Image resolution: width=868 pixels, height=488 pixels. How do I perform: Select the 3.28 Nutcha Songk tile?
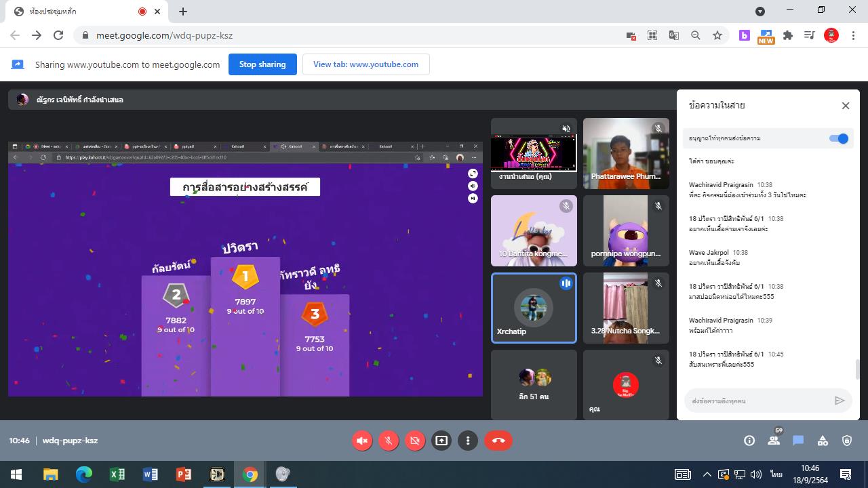(x=626, y=308)
